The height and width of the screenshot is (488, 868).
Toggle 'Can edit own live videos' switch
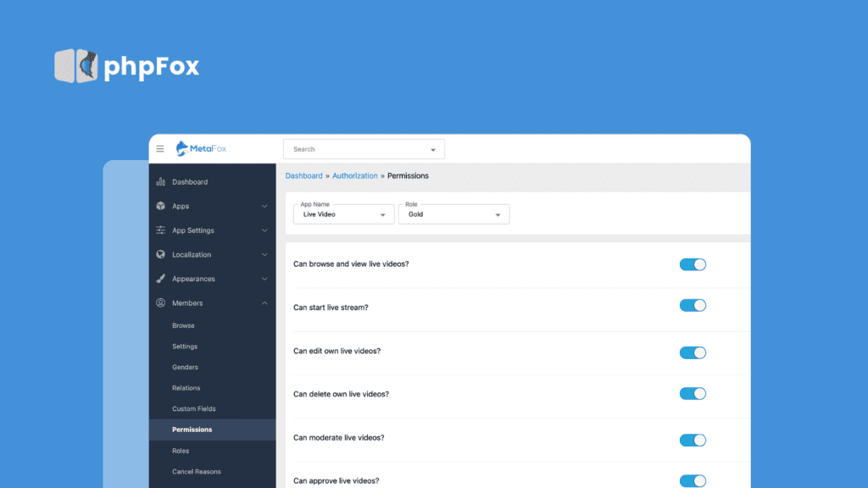tap(693, 352)
